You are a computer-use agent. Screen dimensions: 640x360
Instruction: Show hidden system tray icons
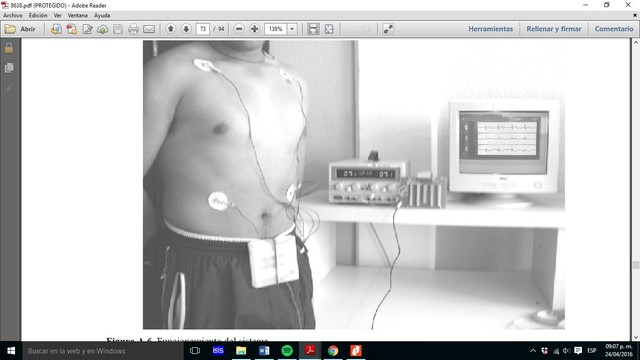[x=533, y=351]
